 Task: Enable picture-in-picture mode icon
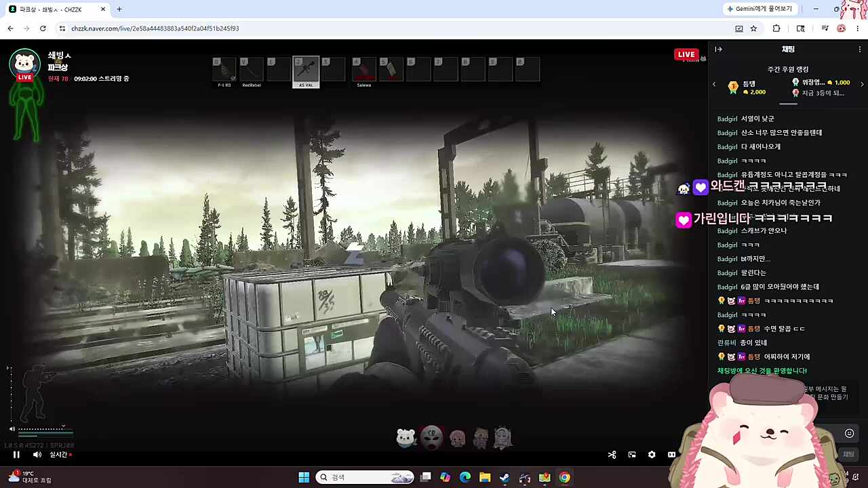632,455
